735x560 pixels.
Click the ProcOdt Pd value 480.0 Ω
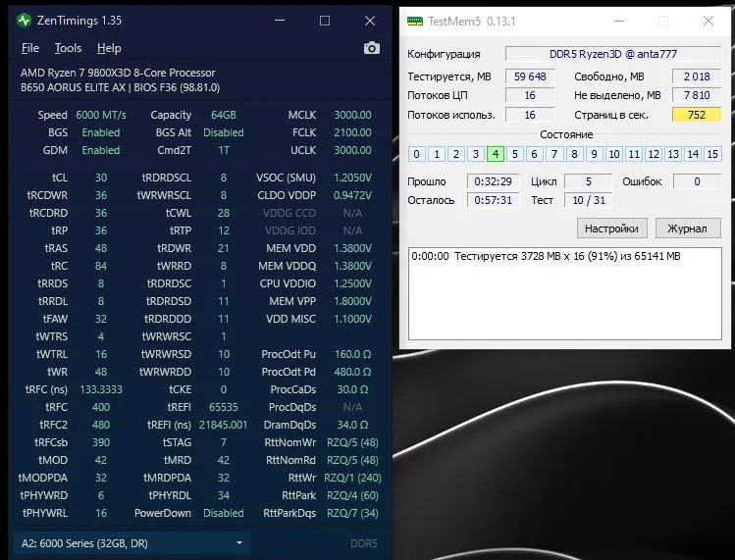[352, 372]
